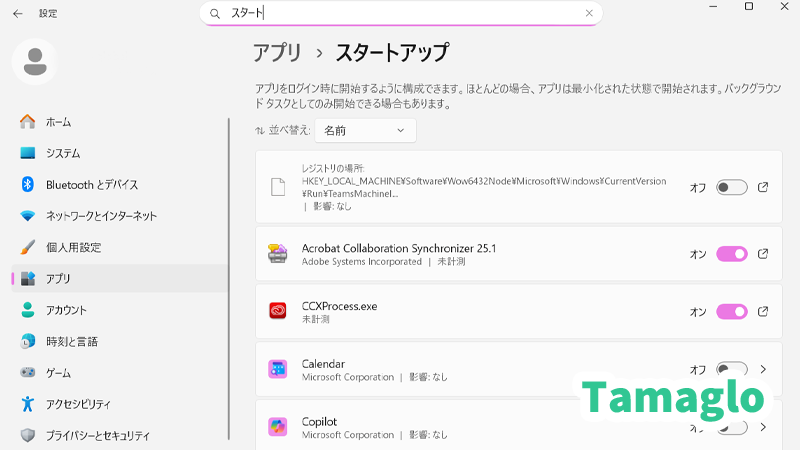Disable CCXProcess.exe startup toggle
Viewport: 800px width, 450px height.
click(x=731, y=311)
